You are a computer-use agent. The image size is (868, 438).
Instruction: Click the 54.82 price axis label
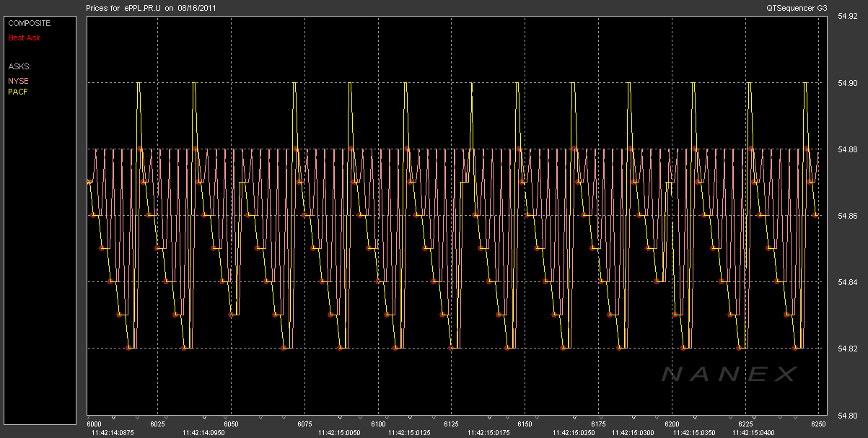pos(846,349)
